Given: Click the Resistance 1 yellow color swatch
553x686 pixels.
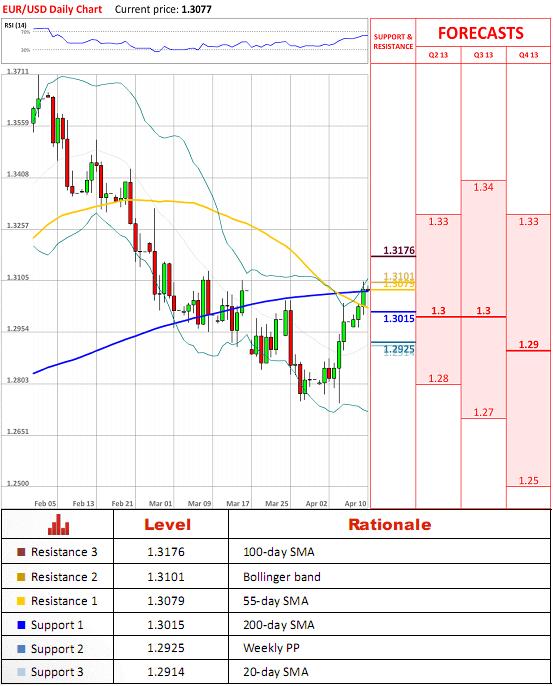Looking at the screenshot, I should pos(21,601).
